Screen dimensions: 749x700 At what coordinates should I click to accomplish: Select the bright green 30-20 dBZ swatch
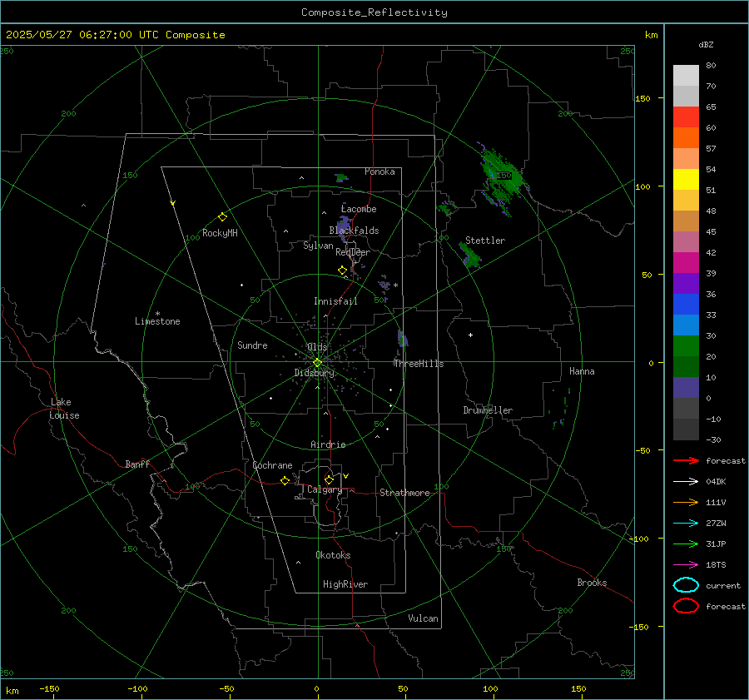pos(686,346)
